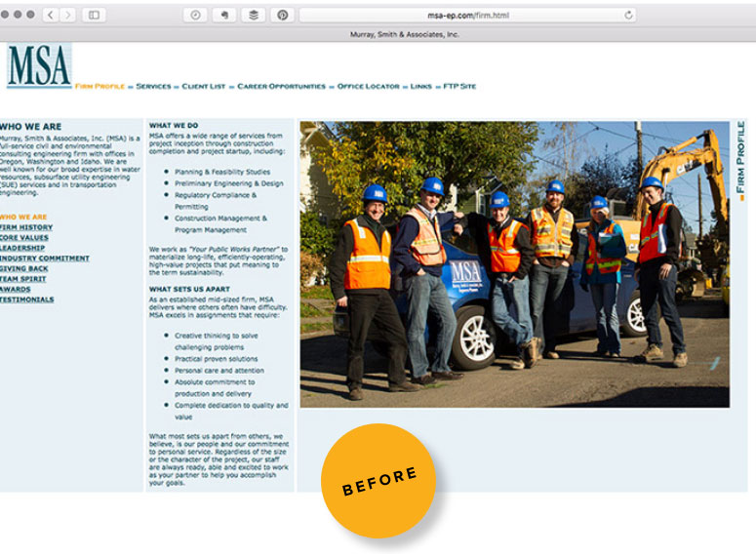The width and height of the screenshot is (756, 558).
Task: Open the Firm History link
Action: pyautogui.click(x=26, y=227)
